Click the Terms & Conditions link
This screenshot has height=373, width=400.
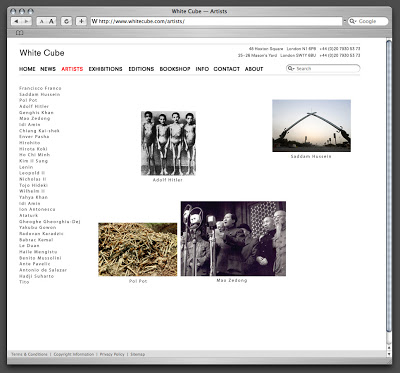point(29,354)
